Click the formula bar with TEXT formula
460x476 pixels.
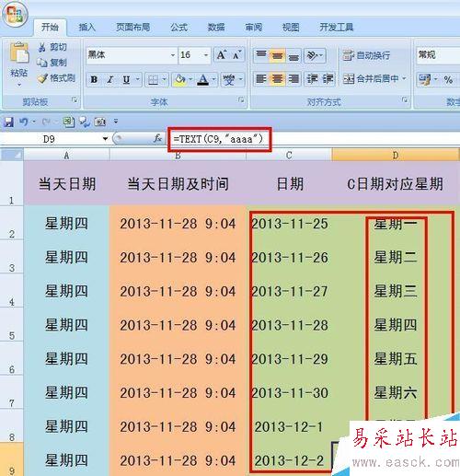click(314, 139)
